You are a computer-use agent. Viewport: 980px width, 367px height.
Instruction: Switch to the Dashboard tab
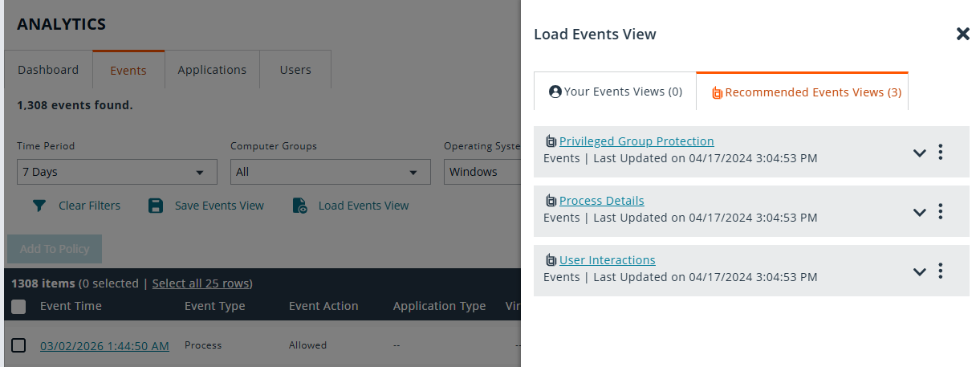48,70
